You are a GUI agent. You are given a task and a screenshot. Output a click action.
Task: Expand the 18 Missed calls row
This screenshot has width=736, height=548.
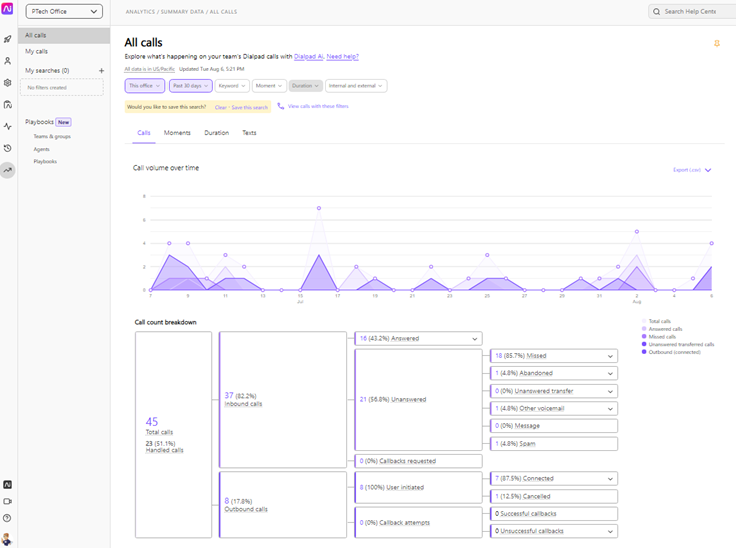pos(553,355)
